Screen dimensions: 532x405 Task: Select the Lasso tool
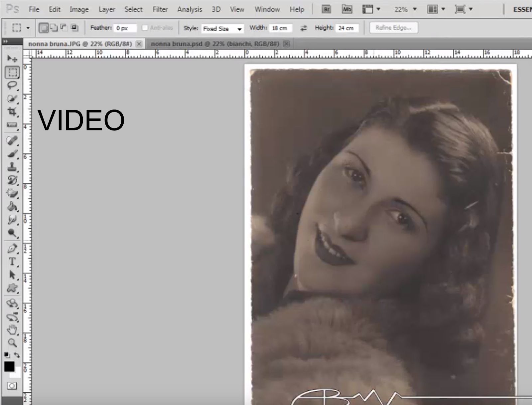12,85
